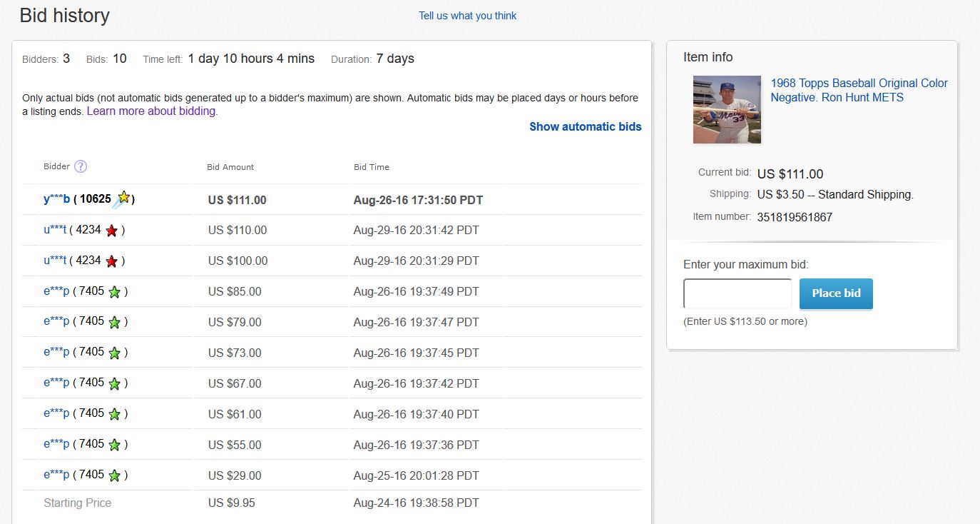Open the 1968 Topps Baseball item title link
This screenshot has width=980, height=524.
(x=859, y=90)
